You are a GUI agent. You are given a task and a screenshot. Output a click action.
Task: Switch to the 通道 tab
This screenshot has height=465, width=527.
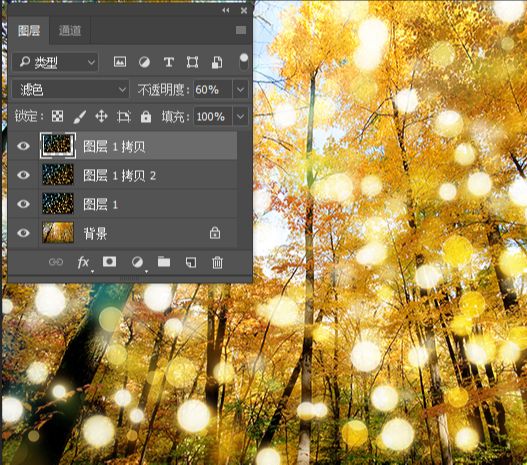coord(70,31)
